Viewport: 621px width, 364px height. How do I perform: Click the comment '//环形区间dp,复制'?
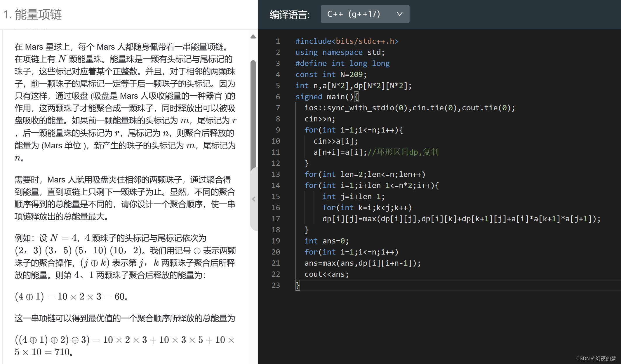[x=403, y=152]
